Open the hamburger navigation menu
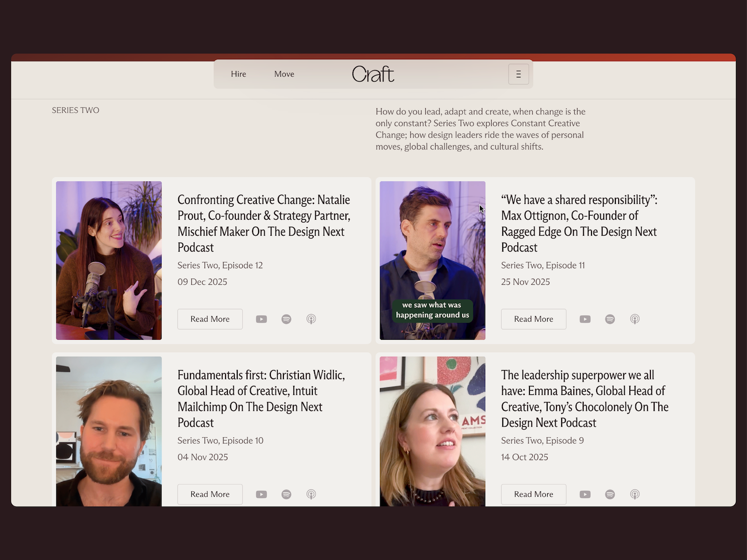747x560 pixels. (518, 74)
